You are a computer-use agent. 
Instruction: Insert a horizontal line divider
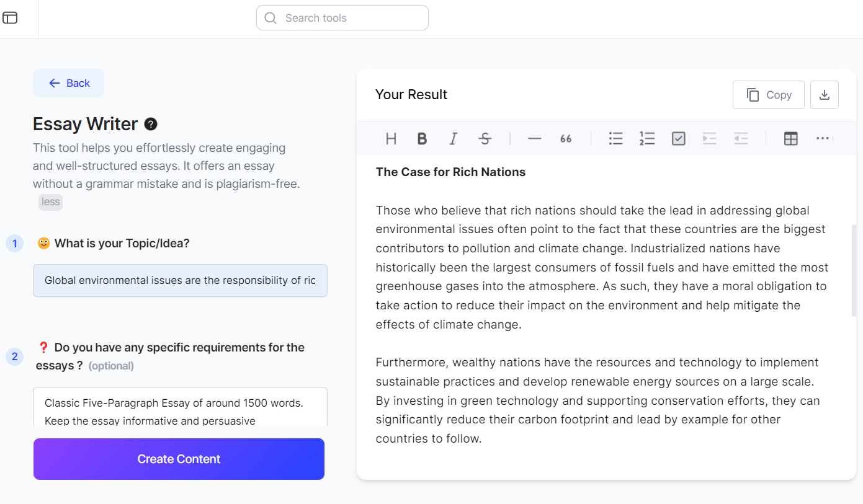coord(534,139)
